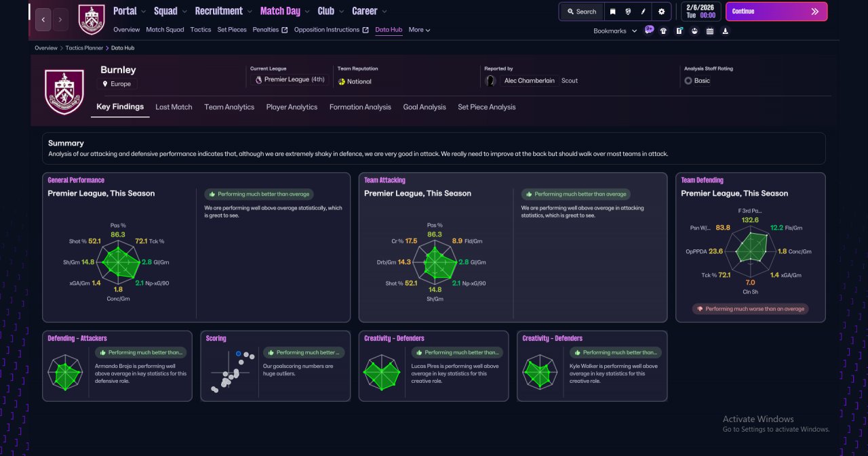The width and height of the screenshot is (868, 456).
Task: Open the More dropdown in sub-navigation
Action: [x=419, y=30]
